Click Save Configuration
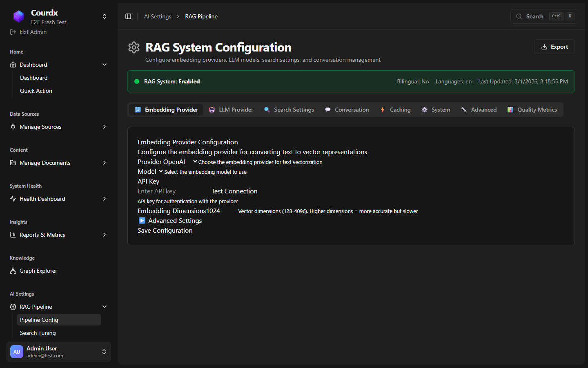 click(x=165, y=231)
